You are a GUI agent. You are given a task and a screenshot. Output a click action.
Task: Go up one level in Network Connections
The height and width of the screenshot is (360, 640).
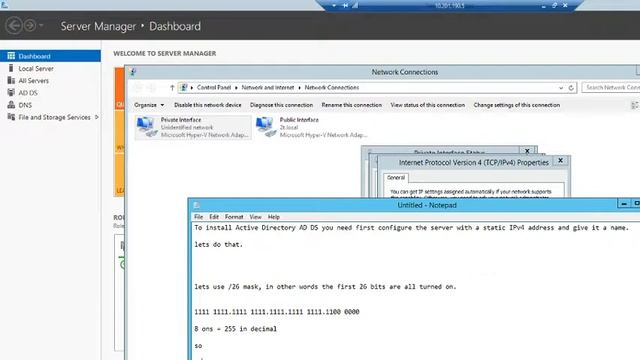[172, 87]
